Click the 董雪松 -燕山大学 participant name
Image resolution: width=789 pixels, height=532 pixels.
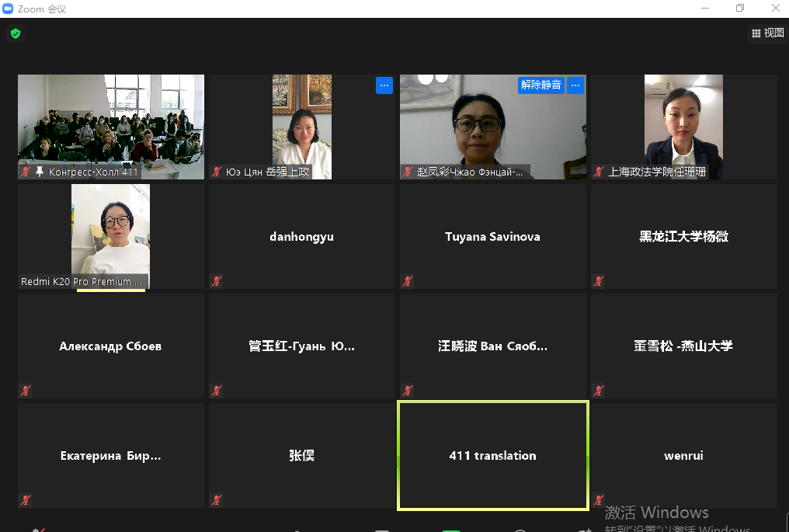pyautogui.click(x=683, y=346)
